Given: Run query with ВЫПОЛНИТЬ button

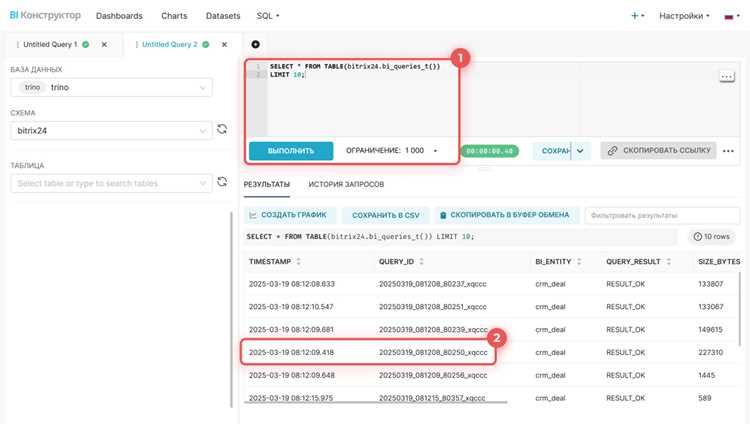Looking at the screenshot, I should tap(291, 151).
